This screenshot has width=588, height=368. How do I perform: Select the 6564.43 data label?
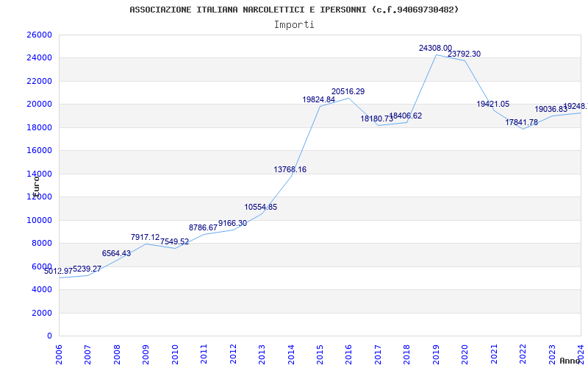click(116, 253)
